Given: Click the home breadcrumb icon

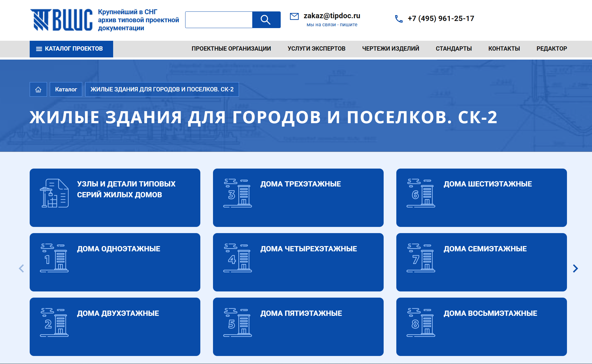Looking at the screenshot, I should [x=38, y=90].
